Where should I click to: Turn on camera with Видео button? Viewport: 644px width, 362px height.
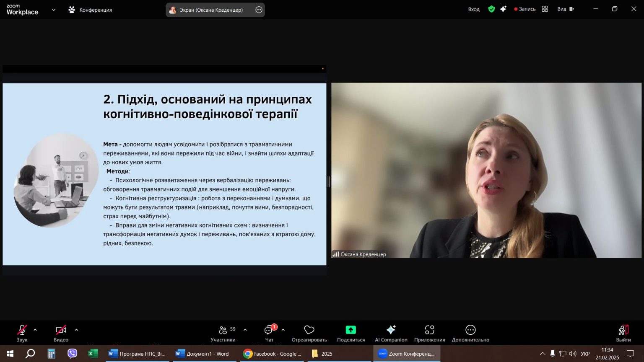[x=61, y=334]
